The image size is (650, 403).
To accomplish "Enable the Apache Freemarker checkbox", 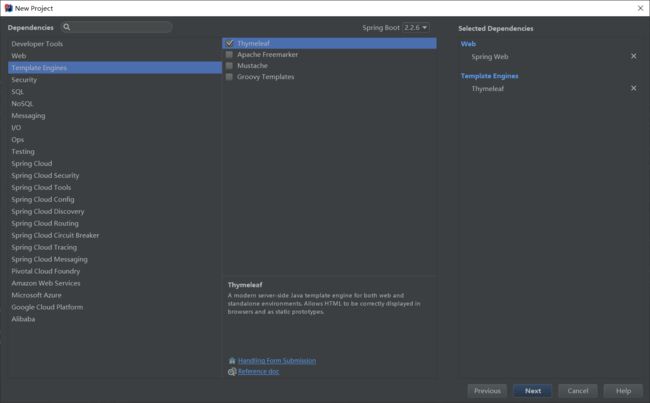I will point(230,55).
